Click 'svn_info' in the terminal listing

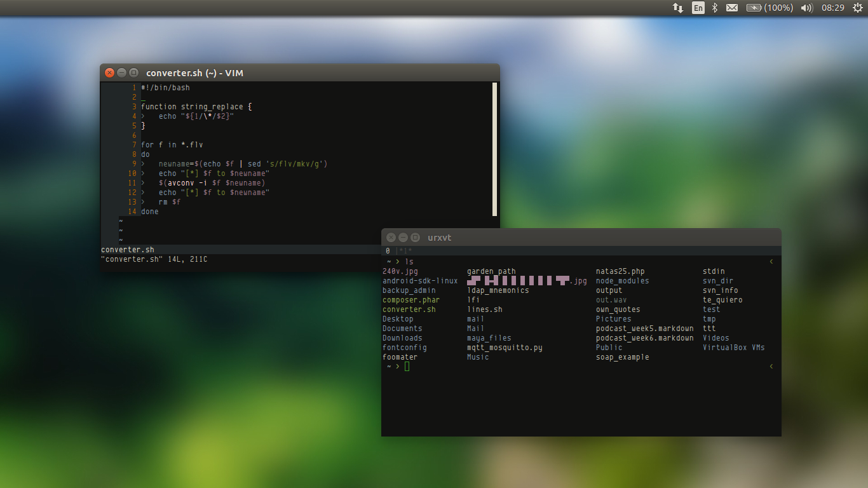(721, 290)
